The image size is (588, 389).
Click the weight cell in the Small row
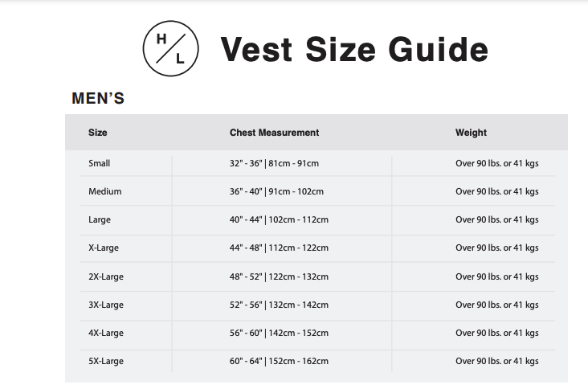pyautogui.click(x=497, y=163)
